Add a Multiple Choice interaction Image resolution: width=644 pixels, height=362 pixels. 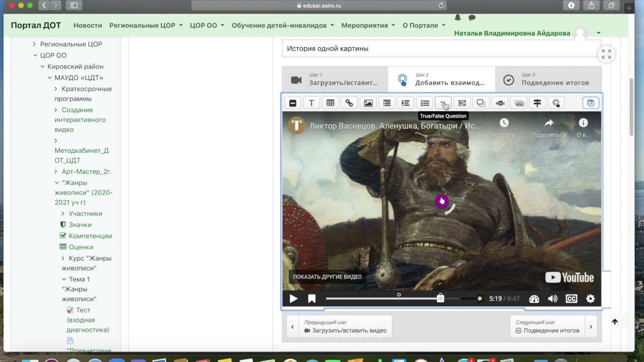pyautogui.click(x=425, y=103)
